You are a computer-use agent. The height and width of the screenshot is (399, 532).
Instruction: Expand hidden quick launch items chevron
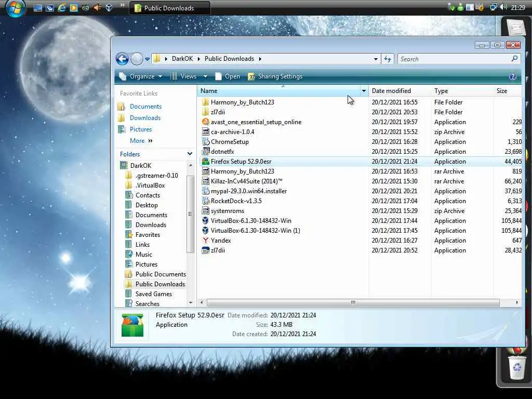[123, 5]
